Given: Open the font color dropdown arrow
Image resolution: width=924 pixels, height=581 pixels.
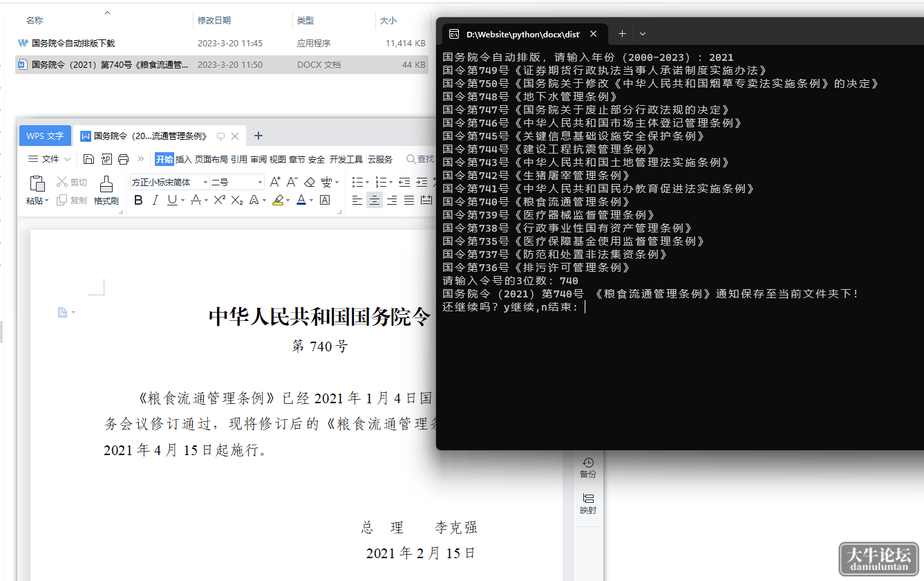Looking at the screenshot, I should pos(311,201).
